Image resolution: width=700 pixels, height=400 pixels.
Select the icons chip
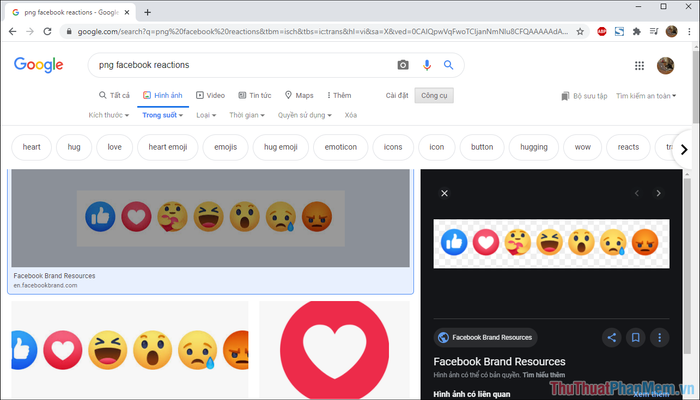click(x=393, y=147)
